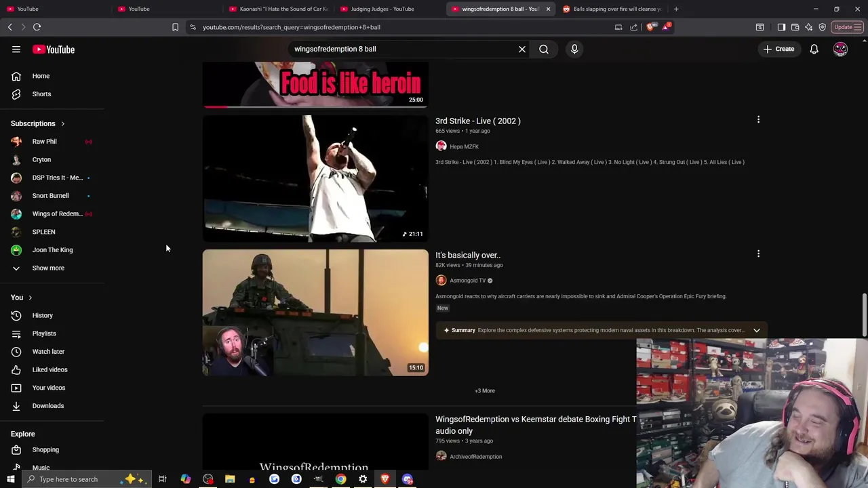Click the browser Update button
Image resolution: width=868 pixels, height=488 pixels.
(846, 27)
